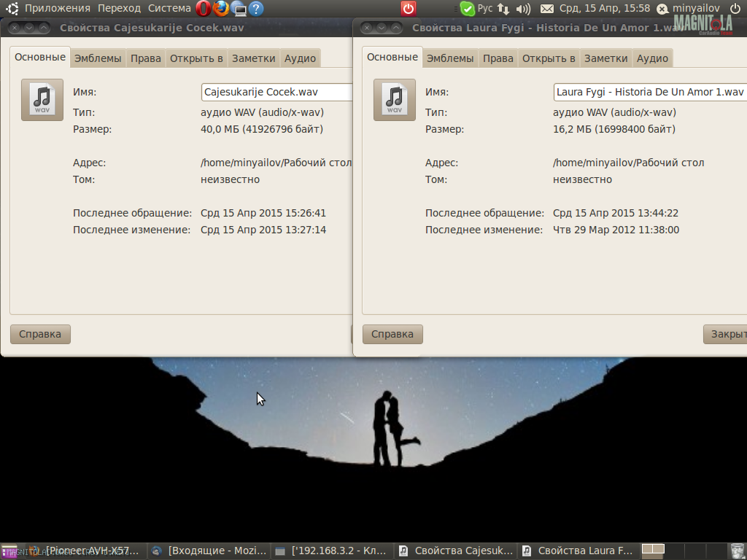Click the name field containing Cajesukarije Cocek.wav
This screenshot has height=560, width=747.
pos(276,92)
